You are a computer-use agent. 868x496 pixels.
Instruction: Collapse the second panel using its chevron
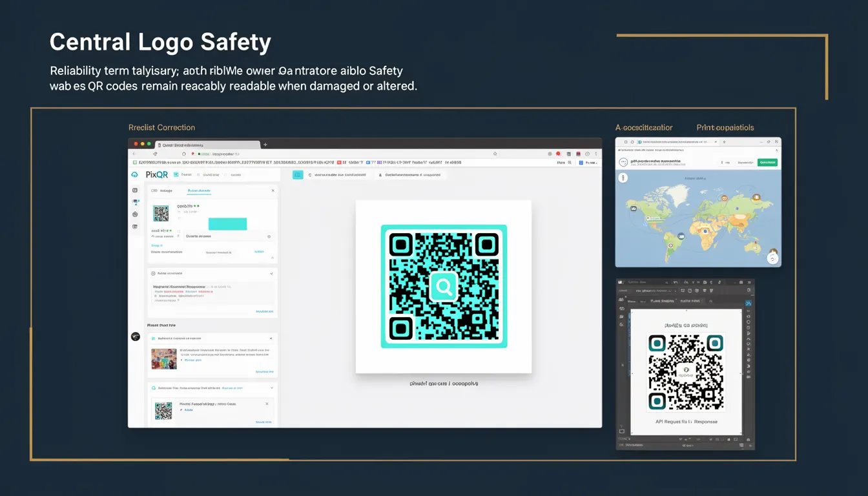coord(272,274)
